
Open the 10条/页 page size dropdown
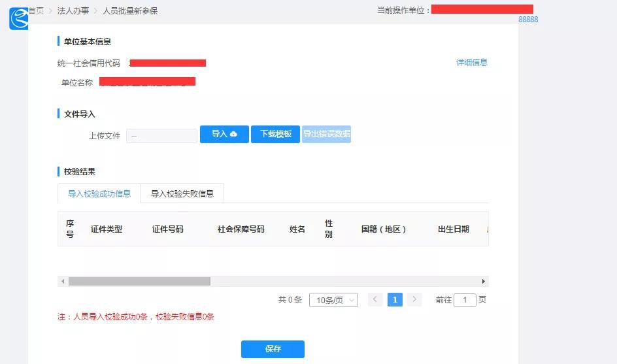tap(333, 300)
